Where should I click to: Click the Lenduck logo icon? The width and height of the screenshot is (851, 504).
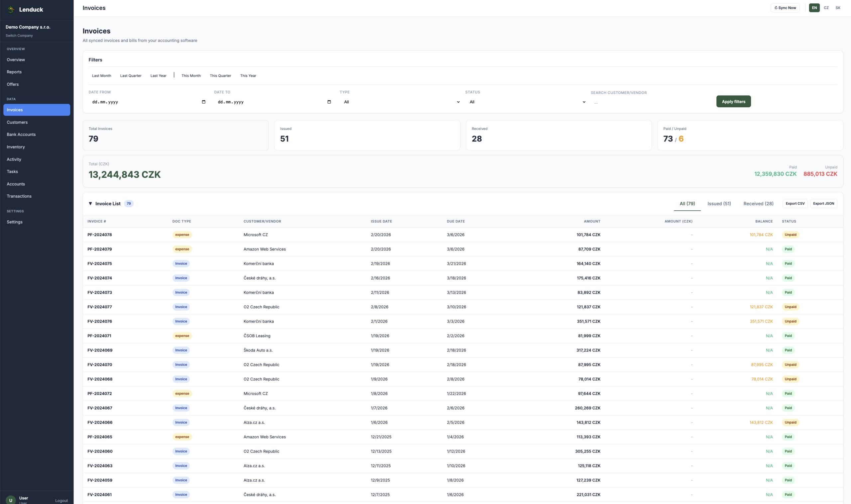click(x=11, y=10)
